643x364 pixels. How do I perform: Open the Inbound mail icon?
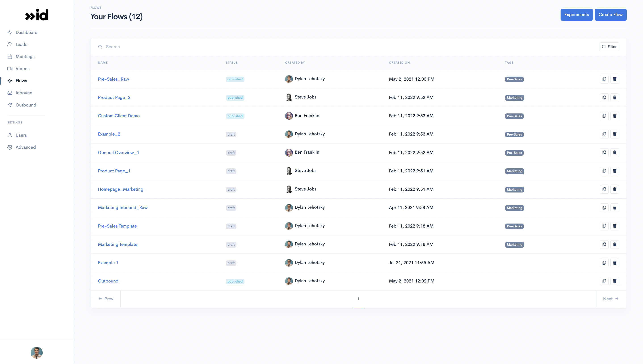10,92
